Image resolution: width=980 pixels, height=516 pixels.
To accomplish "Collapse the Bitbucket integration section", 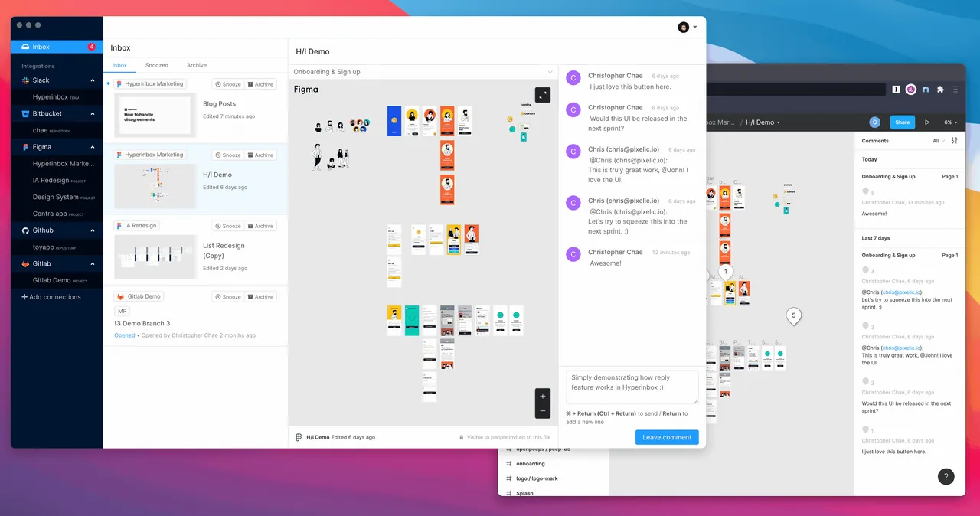I will [x=93, y=113].
